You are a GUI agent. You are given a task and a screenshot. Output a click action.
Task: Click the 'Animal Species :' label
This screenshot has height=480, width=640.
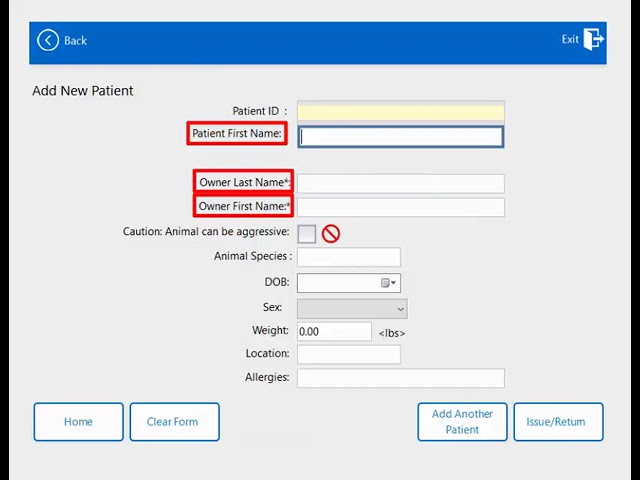253,256
